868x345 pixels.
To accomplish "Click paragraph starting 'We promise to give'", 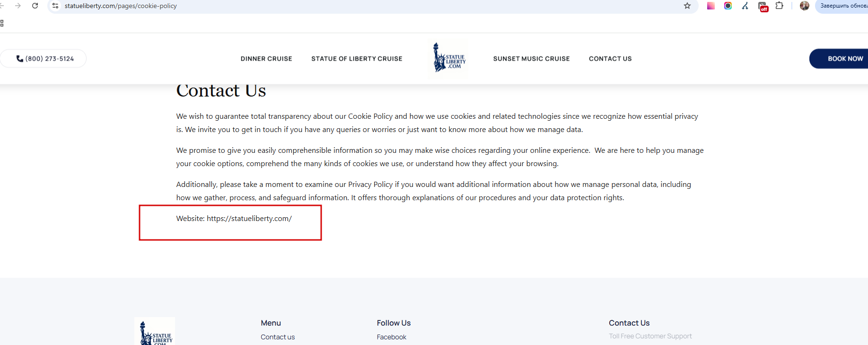I will (x=440, y=157).
